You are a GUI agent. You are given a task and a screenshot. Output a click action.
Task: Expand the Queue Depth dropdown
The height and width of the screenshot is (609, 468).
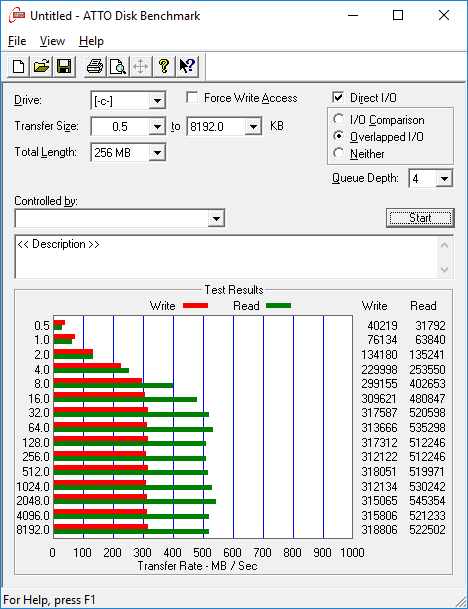[x=444, y=179]
